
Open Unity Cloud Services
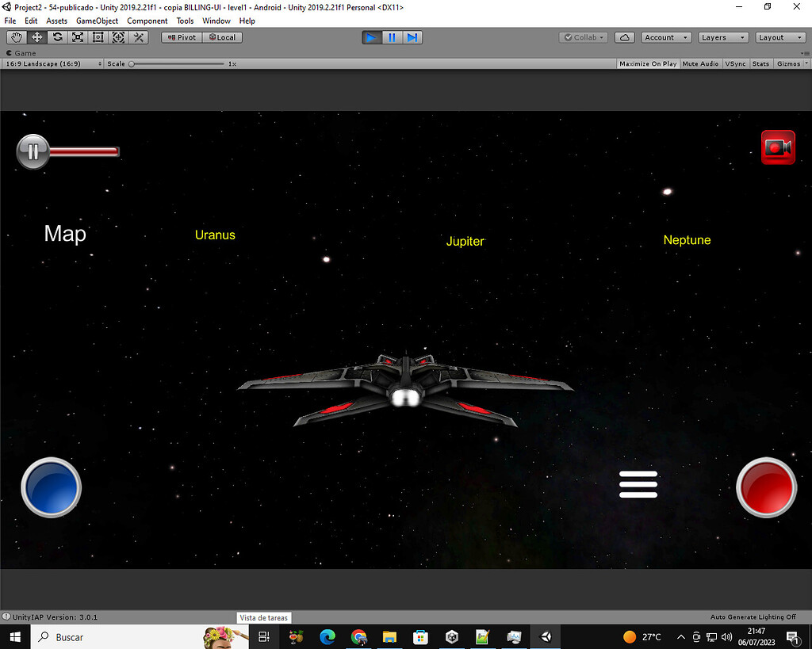pyautogui.click(x=626, y=36)
